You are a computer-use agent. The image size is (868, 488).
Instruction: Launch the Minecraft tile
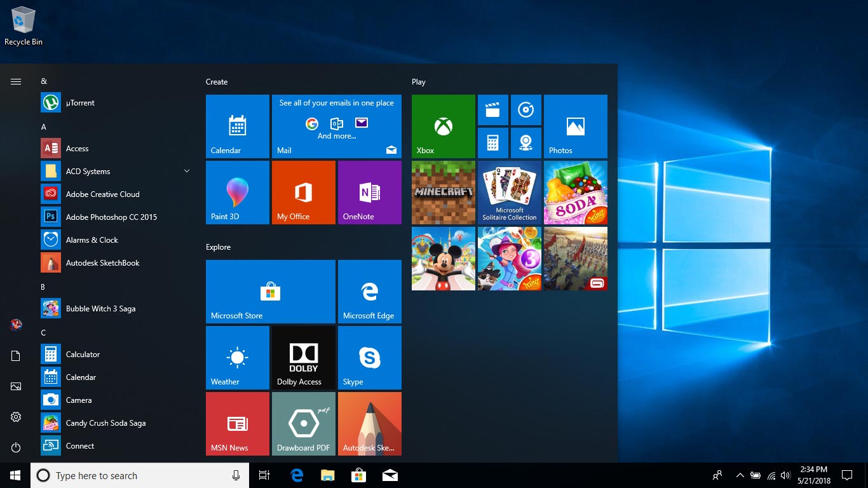click(x=443, y=193)
